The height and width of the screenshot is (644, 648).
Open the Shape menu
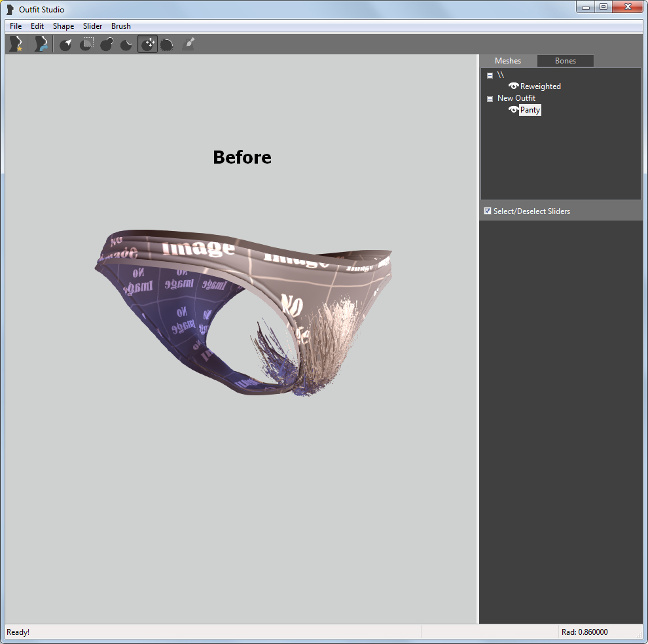point(63,26)
